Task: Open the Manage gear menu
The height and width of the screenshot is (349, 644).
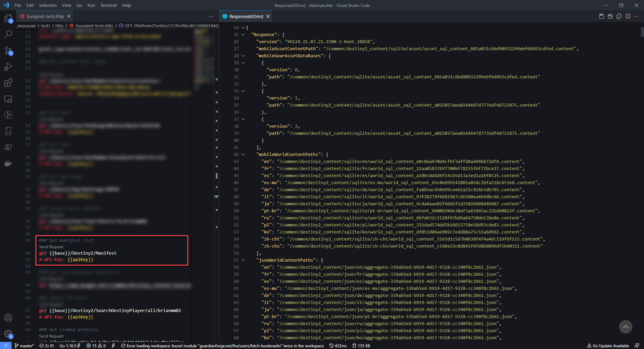Action: pos(8,334)
